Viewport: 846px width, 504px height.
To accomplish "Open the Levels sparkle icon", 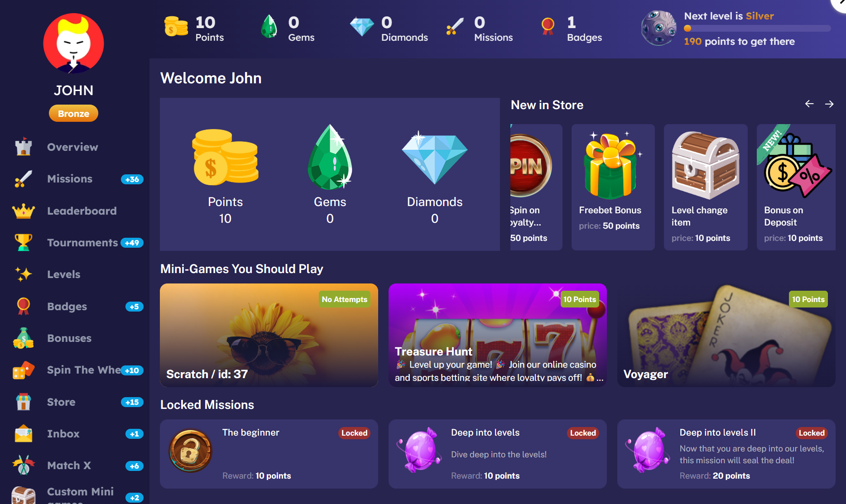I will pos(24,274).
